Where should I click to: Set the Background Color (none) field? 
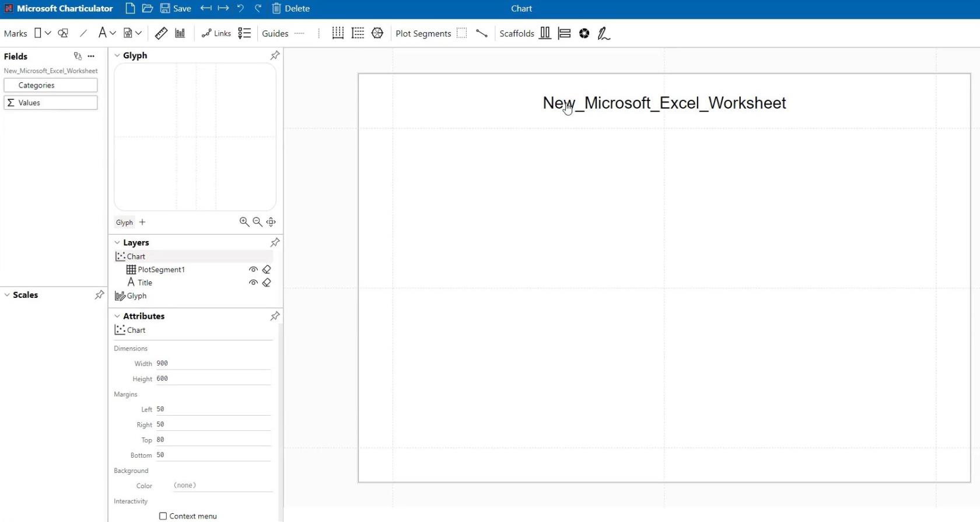pos(222,485)
